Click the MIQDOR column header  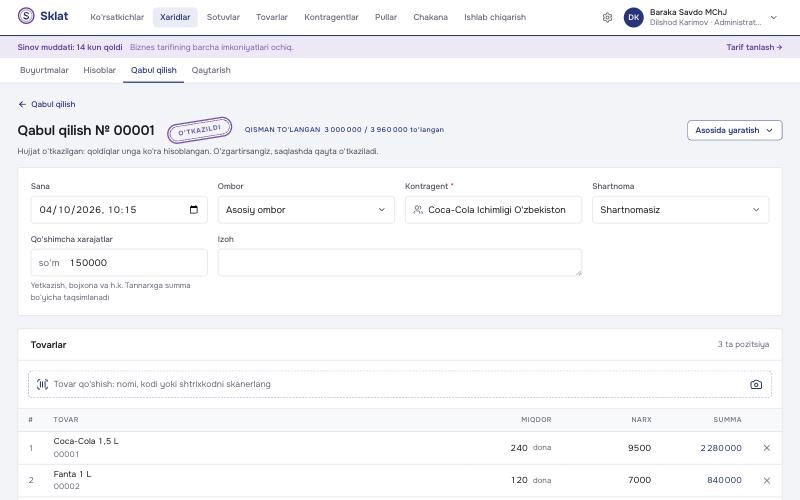tap(536, 419)
